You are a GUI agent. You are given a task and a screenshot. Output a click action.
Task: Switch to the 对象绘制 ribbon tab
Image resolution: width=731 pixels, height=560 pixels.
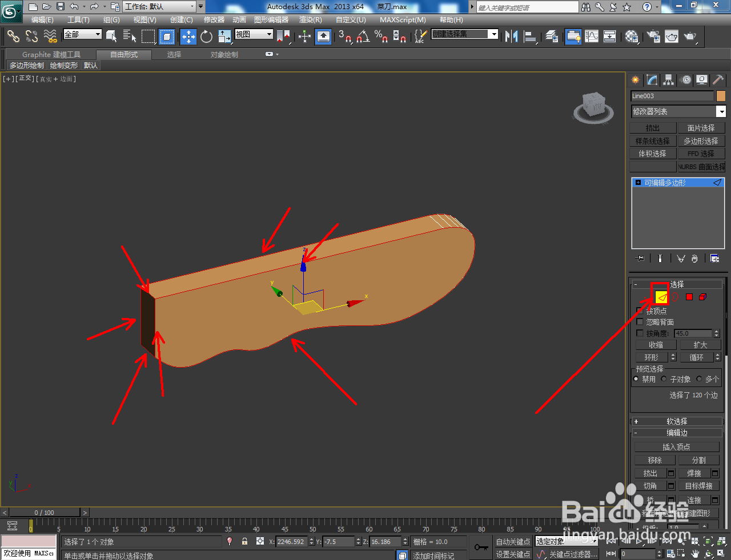click(x=224, y=55)
